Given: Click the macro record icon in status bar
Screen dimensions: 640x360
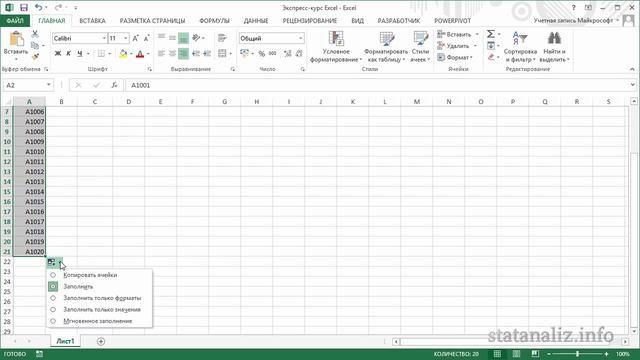Looking at the screenshot, I should tap(39, 354).
